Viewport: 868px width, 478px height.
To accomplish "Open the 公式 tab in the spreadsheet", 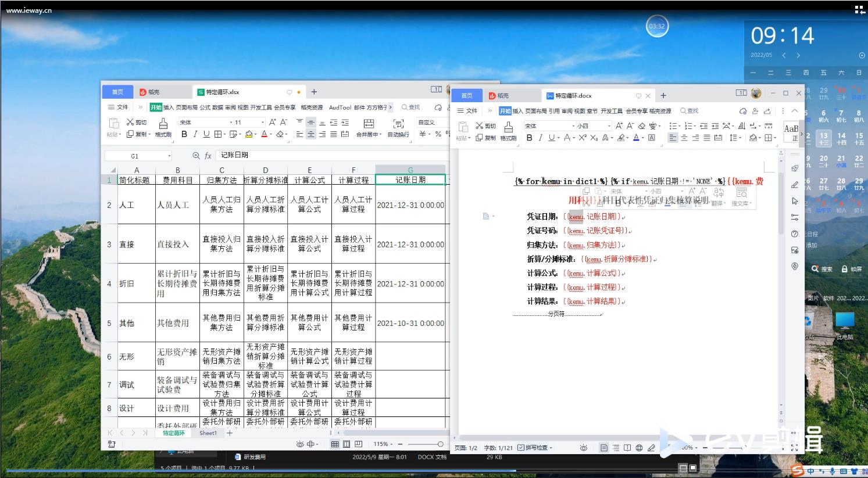I will (x=205, y=107).
